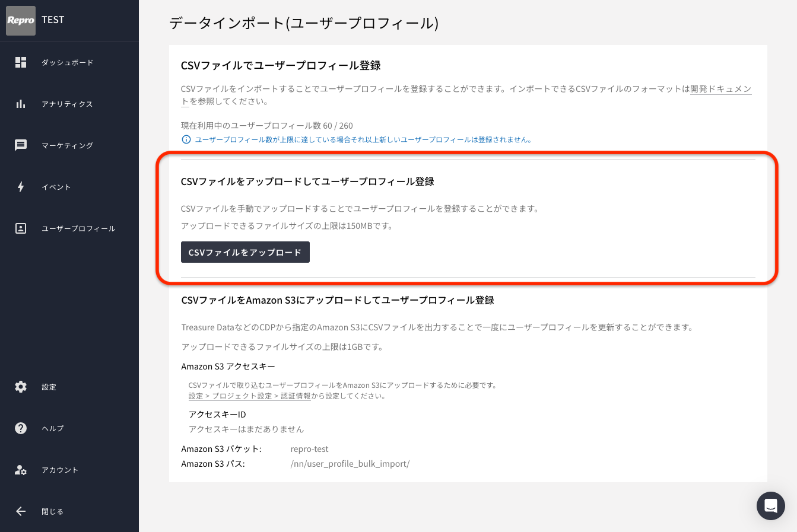
Task: Click the CSVファイルでユーザープロフィール登録 heading
Action: (x=281, y=65)
